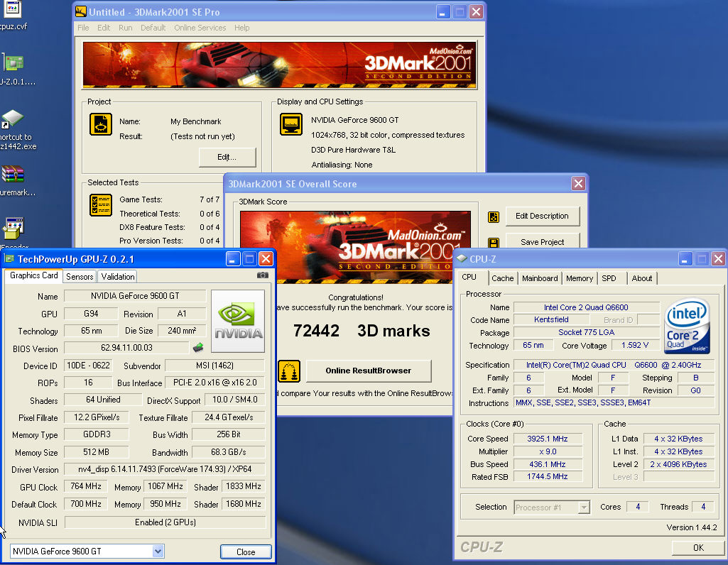Click the GPU Name field in GPU-Z

click(135, 296)
